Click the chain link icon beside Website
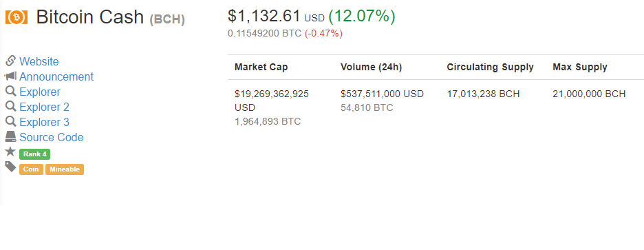Screen dimensions: 644x250 click(10, 61)
